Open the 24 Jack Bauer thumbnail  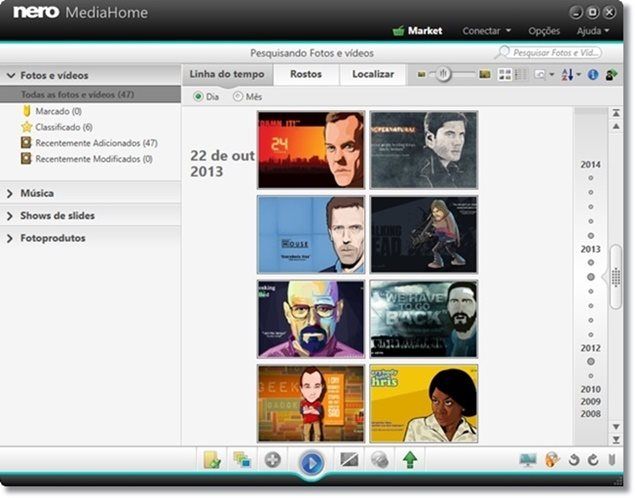pyautogui.click(x=311, y=150)
